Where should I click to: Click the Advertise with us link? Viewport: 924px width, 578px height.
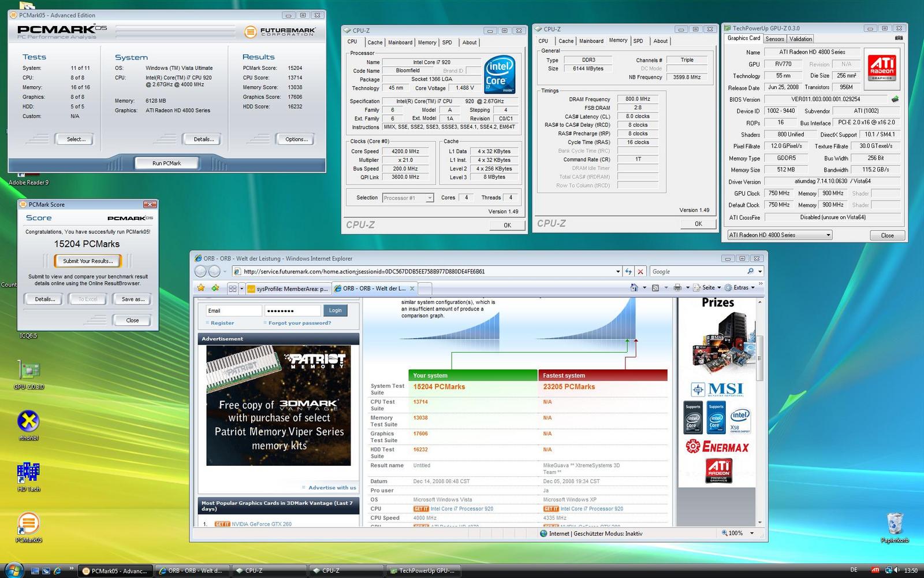[x=332, y=488]
